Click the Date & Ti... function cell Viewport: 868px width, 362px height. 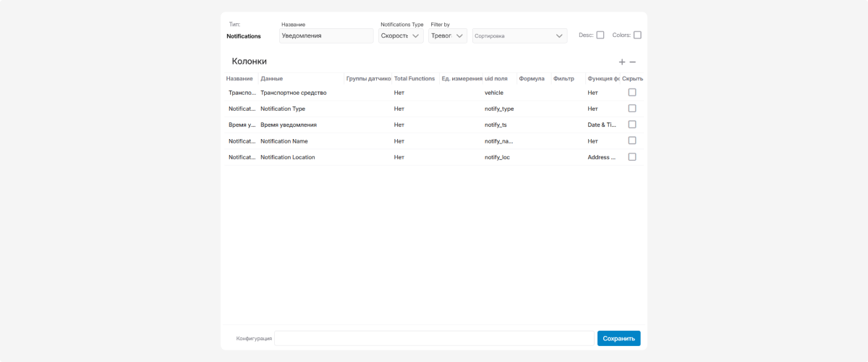coord(602,125)
